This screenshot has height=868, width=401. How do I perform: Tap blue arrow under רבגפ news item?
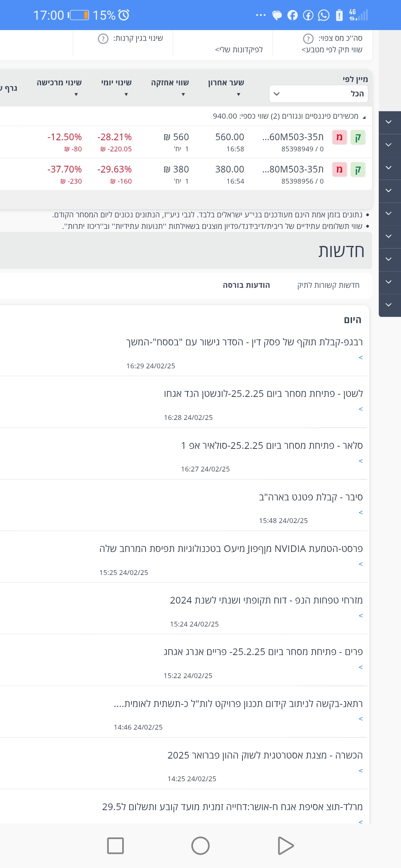pyautogui.click(x=361, y=358)
